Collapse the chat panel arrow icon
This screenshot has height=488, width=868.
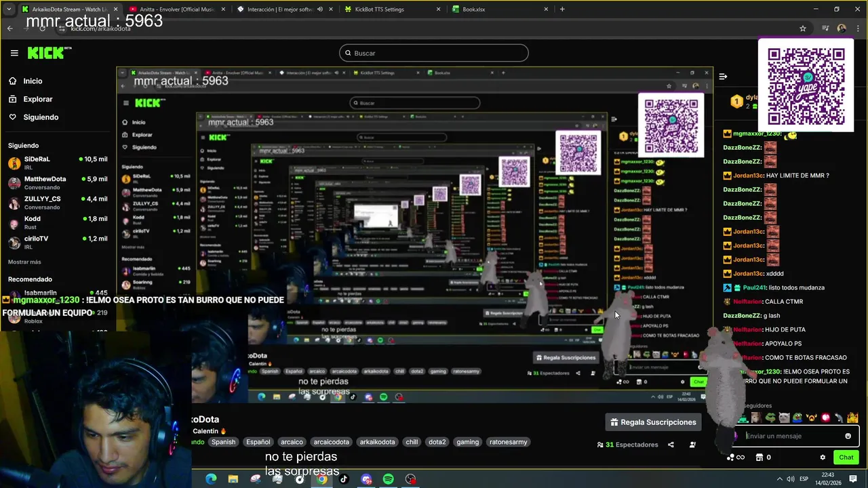pos(723,77)
